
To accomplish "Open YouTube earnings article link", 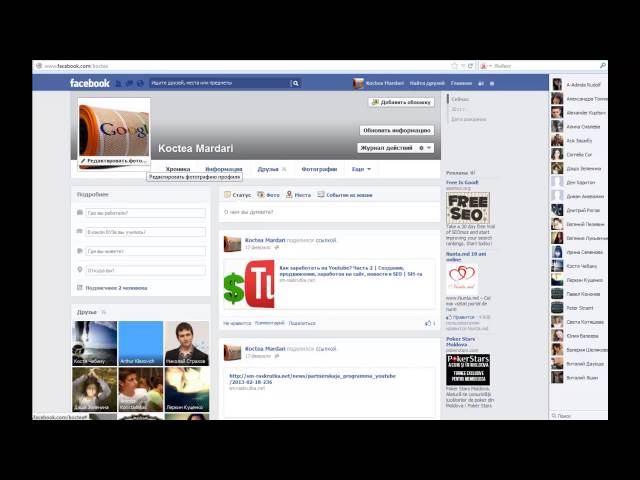I will (x=351, y=271).
